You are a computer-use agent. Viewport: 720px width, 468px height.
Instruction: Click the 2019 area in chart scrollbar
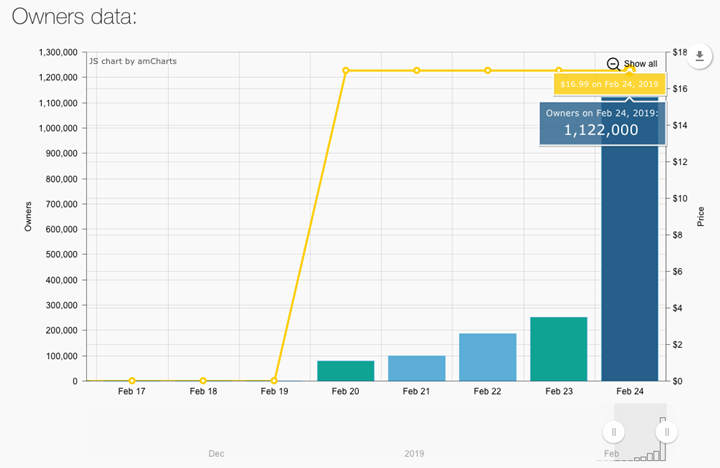(x=414, y=453)
